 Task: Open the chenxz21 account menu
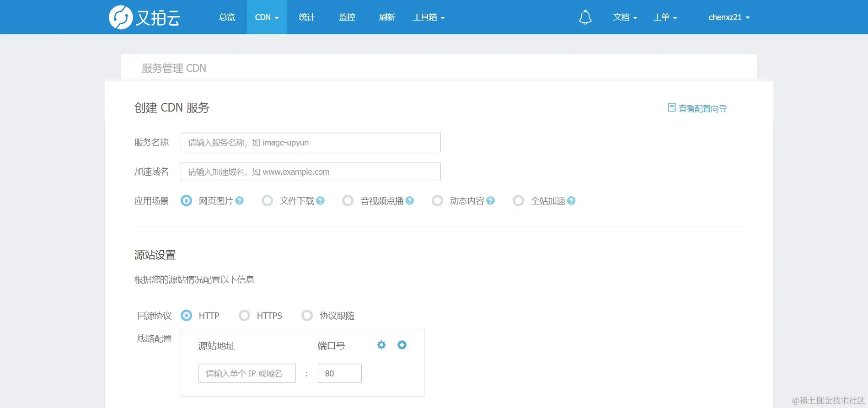[x=729, y=17]
